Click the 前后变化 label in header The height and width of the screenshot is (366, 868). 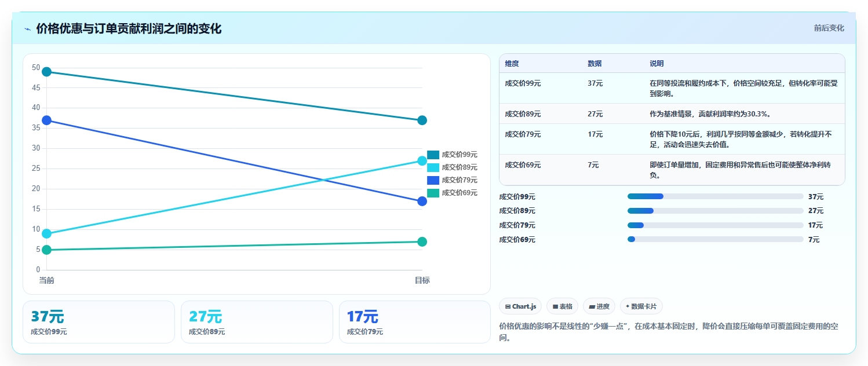point(829,28)
